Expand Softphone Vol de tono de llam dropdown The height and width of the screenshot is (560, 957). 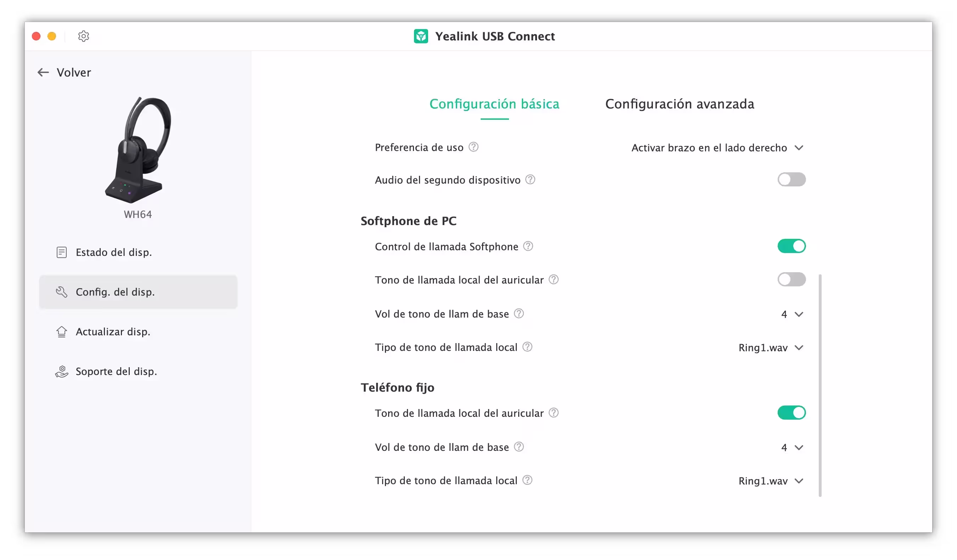tap(792, 314)
